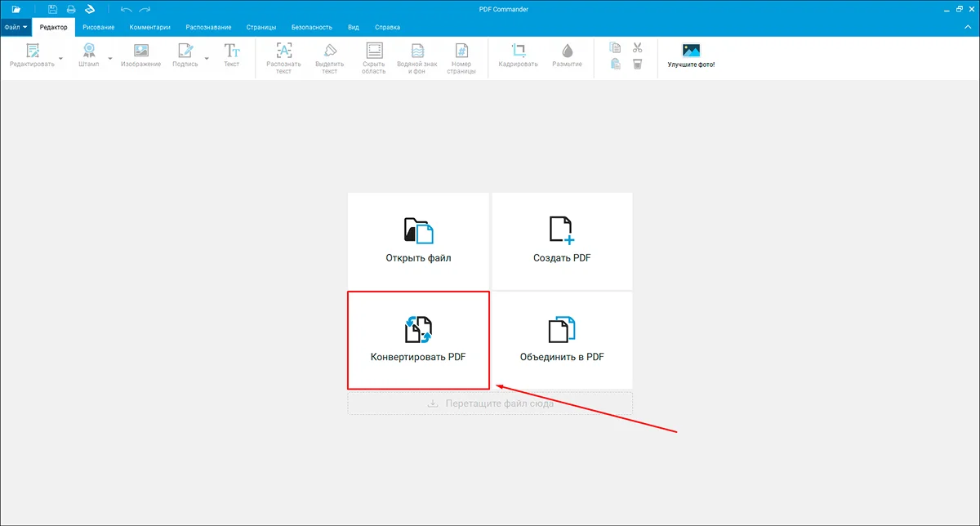
Task: Expand the Подпись dropdown arrow
Action: 207,59
